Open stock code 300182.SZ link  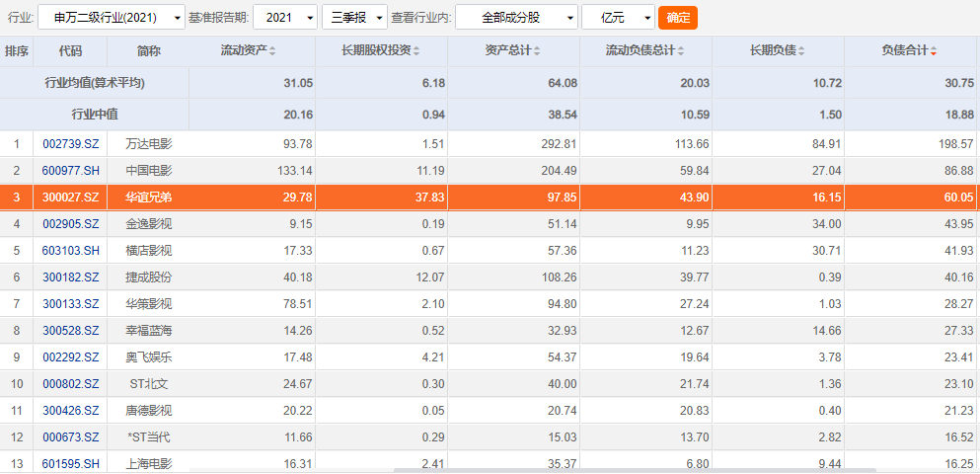coord(71,277)
